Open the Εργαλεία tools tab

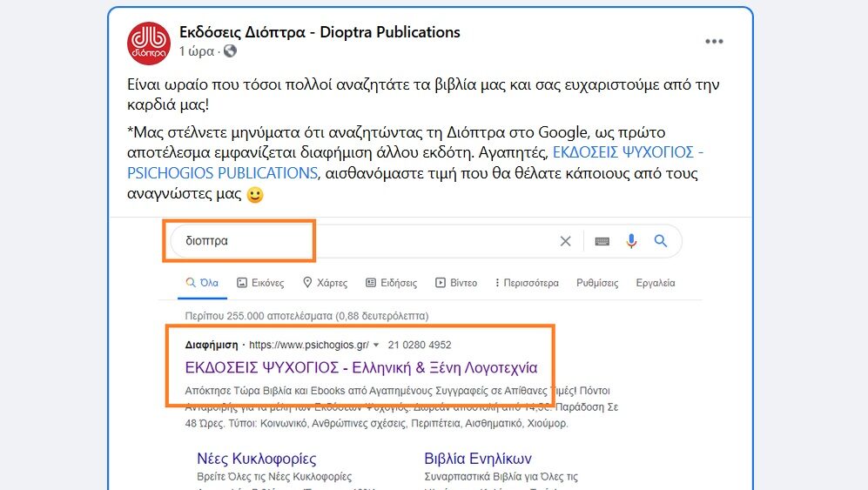point(656,283)
